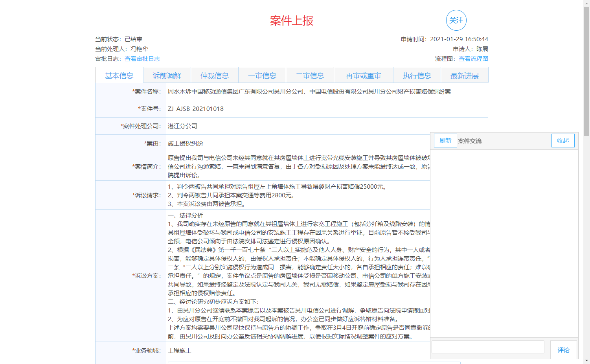Click the 案件交流 panel heading

point(470,141)
